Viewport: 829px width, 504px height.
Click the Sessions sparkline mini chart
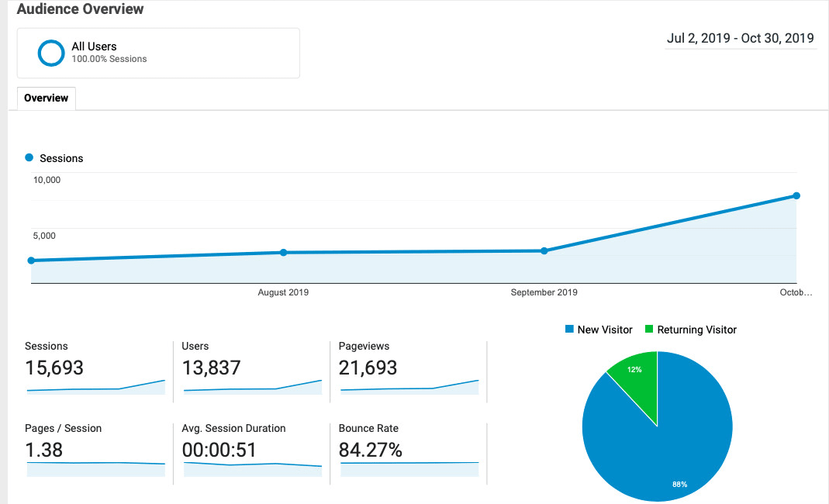[x=95, y=388]
